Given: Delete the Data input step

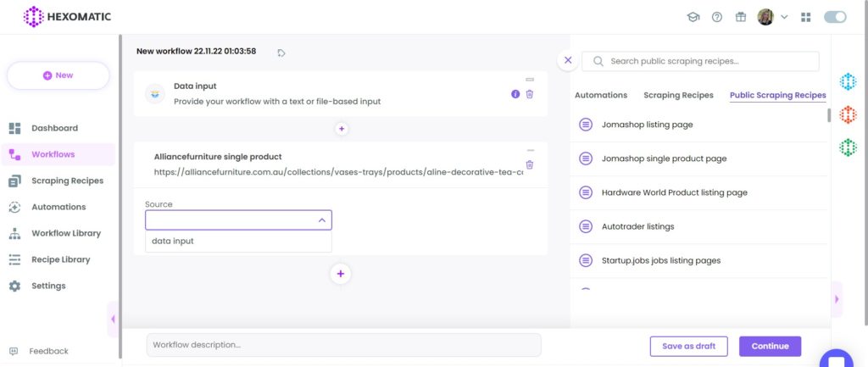Looking at the screenshot, I should pos(530,94).
